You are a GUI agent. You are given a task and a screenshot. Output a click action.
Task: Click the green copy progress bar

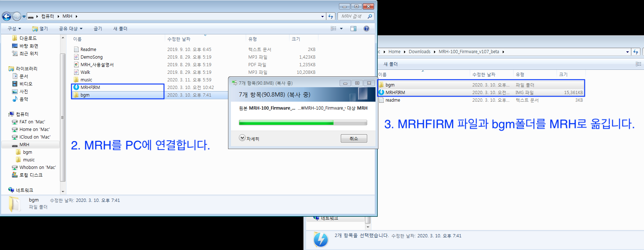pos(303,123)
